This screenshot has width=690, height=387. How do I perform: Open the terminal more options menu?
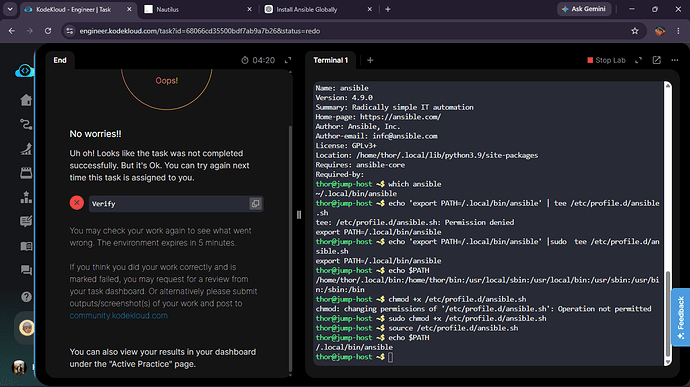coord(675,60)
